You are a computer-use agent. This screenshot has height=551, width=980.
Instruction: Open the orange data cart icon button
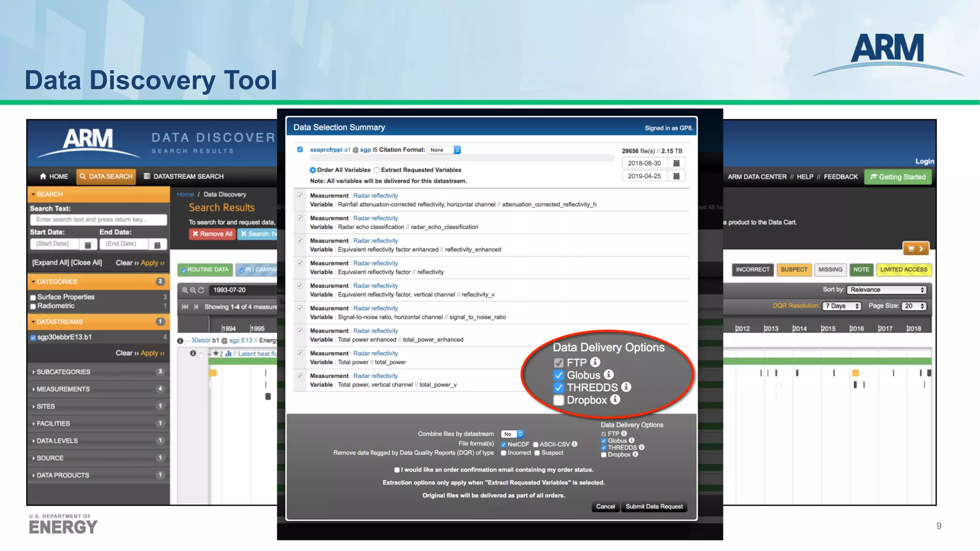(915, 249)
